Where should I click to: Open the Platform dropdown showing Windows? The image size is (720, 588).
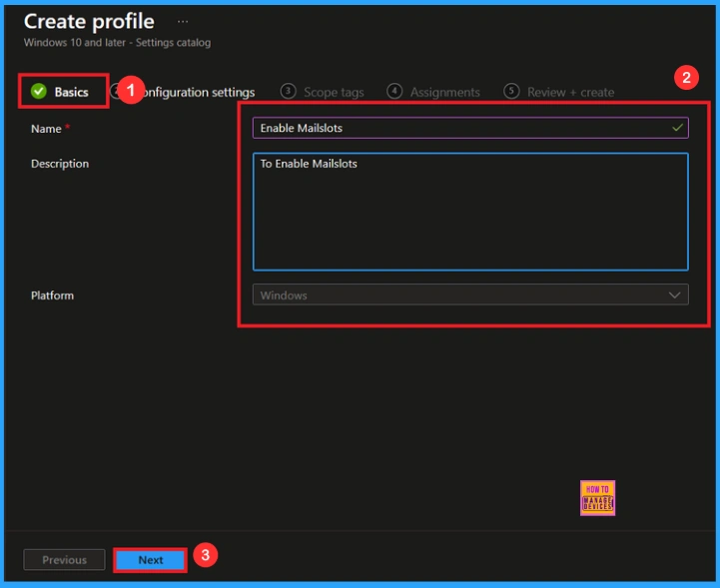click(x=469, y=295)
